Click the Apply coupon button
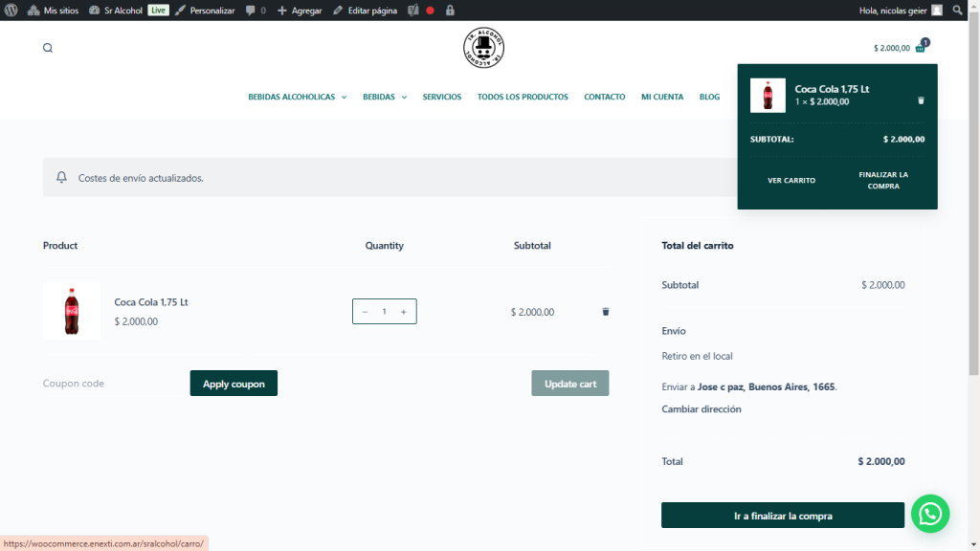The height and width of the screenshot is (551, 980). 234,383
